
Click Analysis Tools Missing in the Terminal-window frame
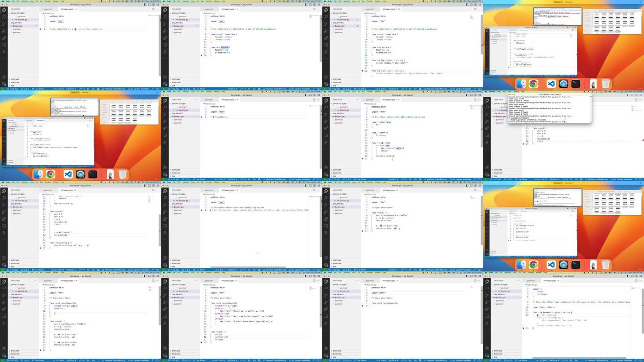tap(597, 179)
